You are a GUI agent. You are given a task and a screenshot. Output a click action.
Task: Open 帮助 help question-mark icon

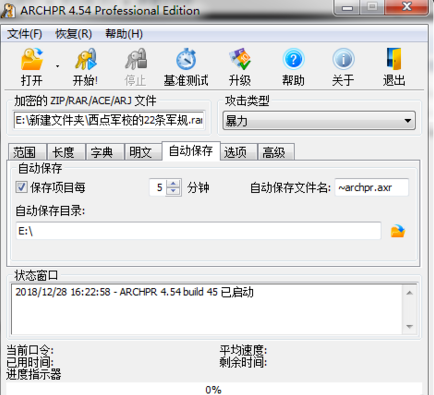pyautogui.click(x=293, y=59)
